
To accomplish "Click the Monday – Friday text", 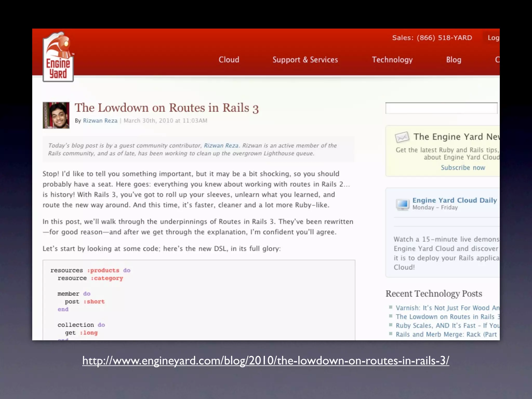I will [x=435, y=207].
